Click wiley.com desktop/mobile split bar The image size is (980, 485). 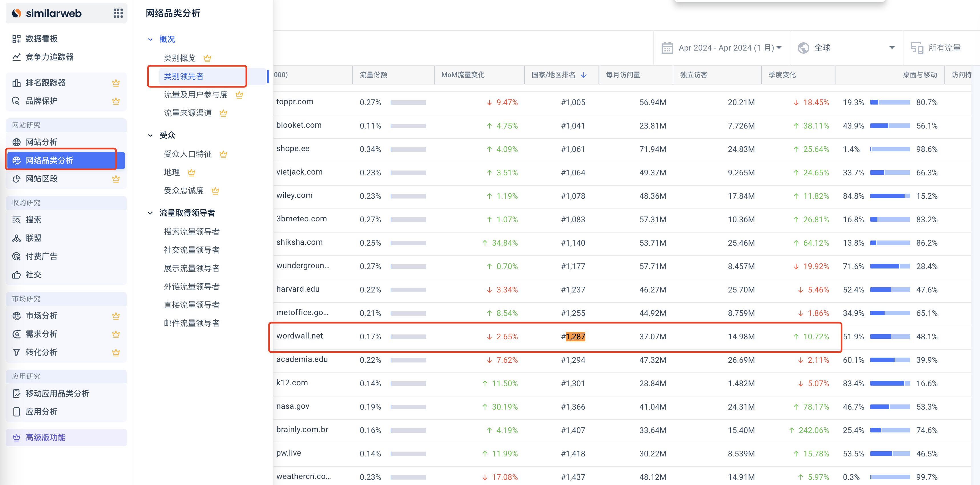pyautogui.click(x=890, y=196)
